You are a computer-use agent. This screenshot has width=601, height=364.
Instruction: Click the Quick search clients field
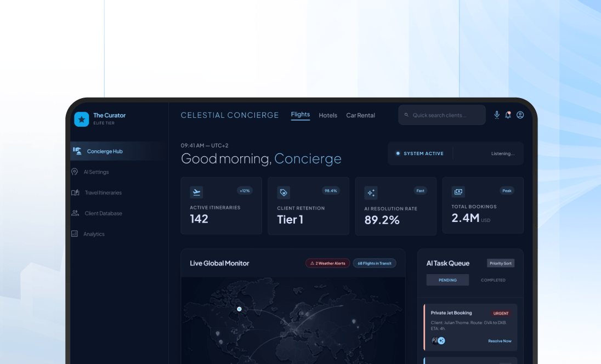click(441, 115)
